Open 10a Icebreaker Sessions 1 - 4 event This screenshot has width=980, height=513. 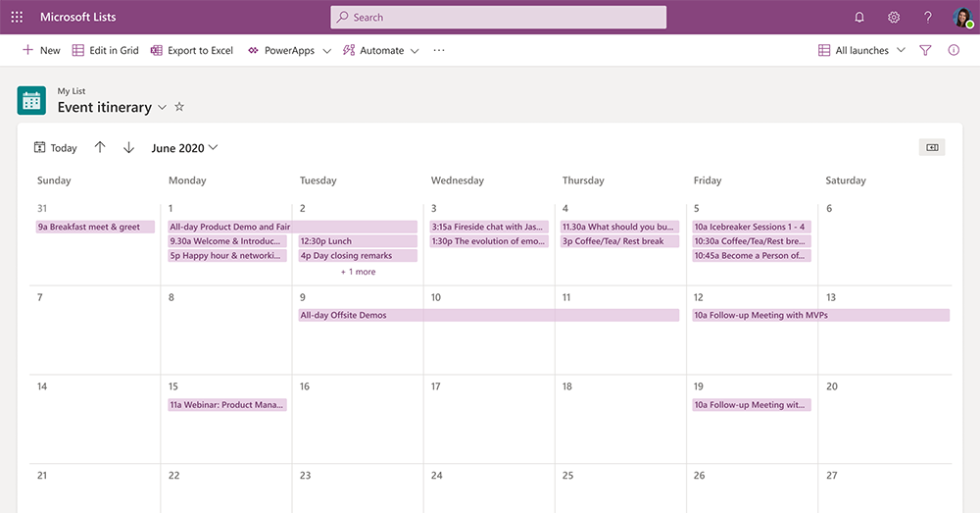coord(752,227)
